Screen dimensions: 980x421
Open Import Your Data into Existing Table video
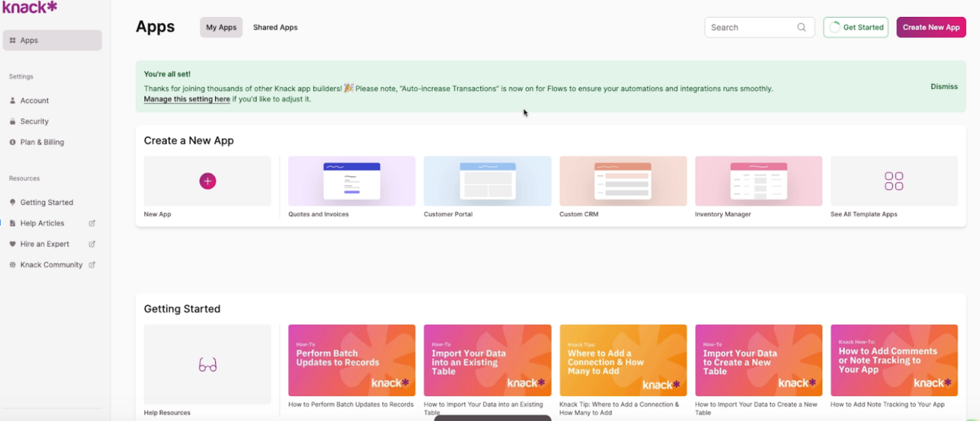point(487,360)
